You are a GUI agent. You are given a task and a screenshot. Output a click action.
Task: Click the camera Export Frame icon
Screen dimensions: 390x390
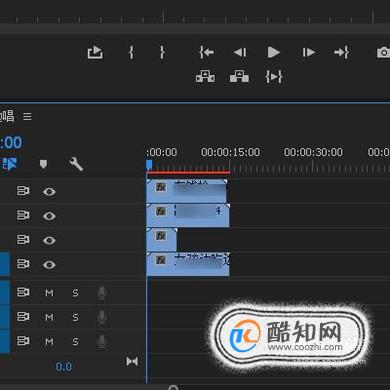[x=383, y=52]
